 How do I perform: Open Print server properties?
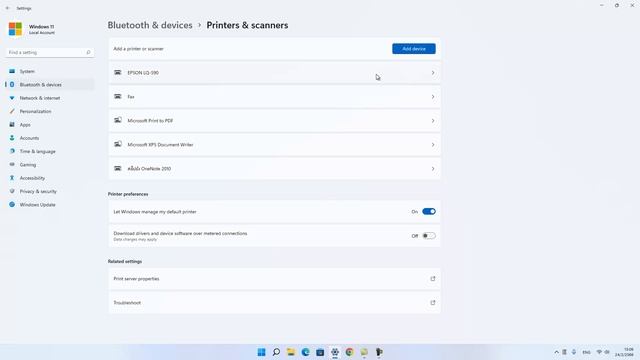[274, 279]
